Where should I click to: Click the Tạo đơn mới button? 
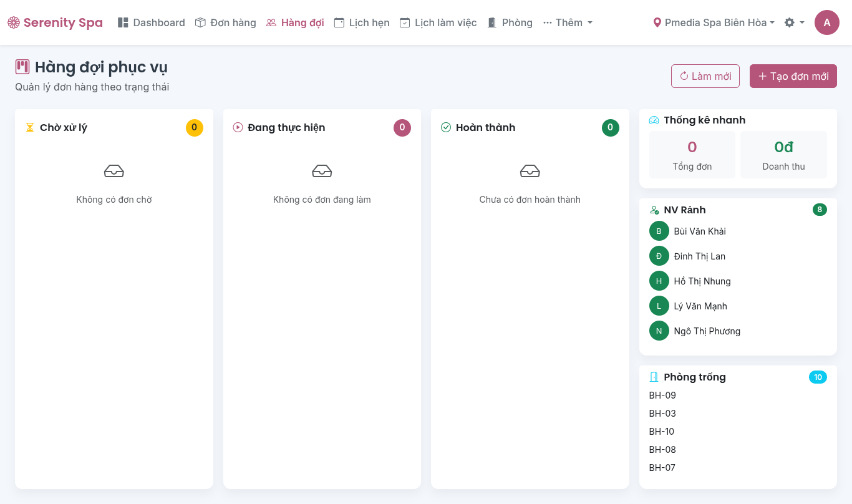click(793, 76)
